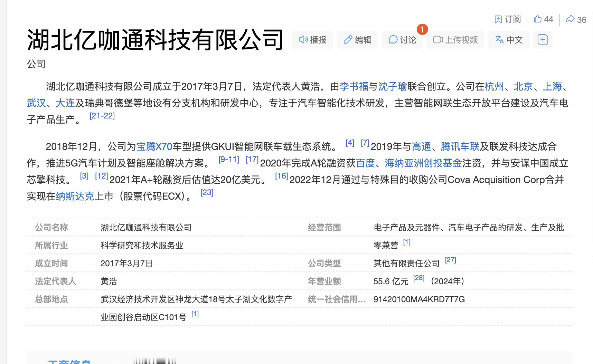
Task: Follow the 上海 city link
Action: point(553,86)
